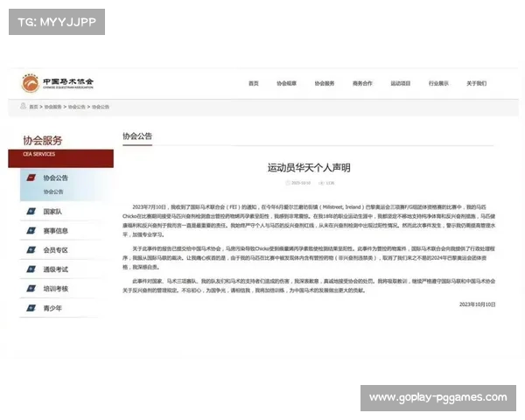The image size is (525, 420).
Task: Click the 协会服务 sidebar heading
Action: (43, 141)
